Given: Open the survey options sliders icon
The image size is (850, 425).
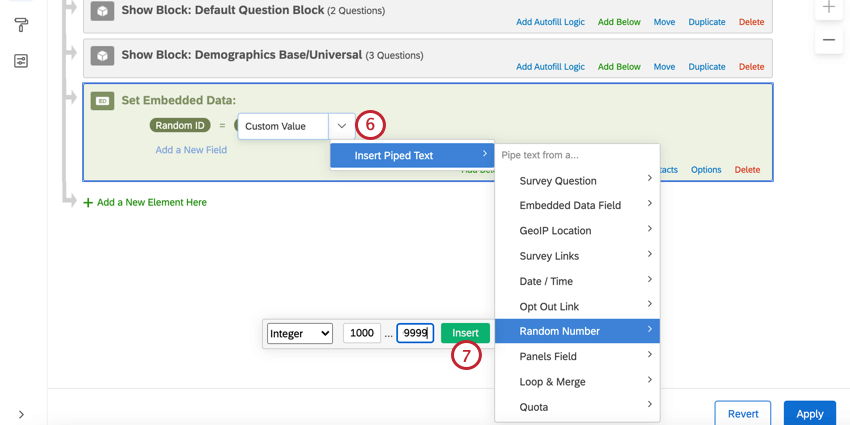Looking at the screenshot, I should tap(21, 61).
